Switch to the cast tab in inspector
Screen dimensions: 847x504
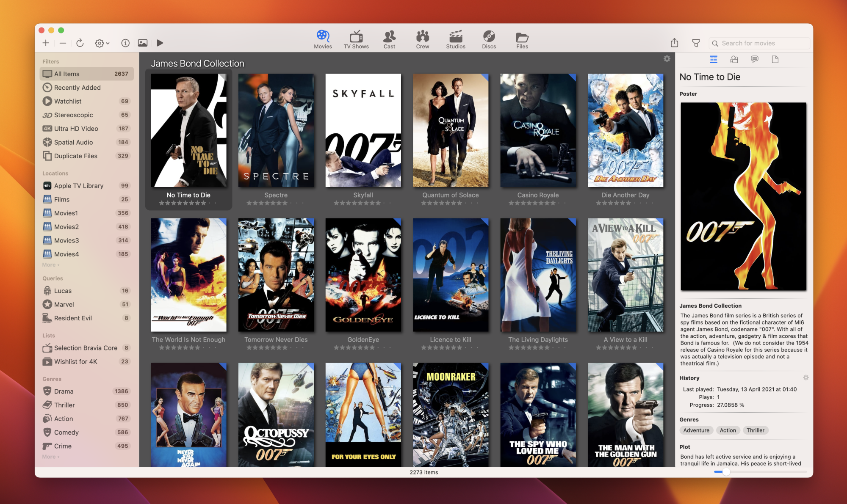[734, 59]
